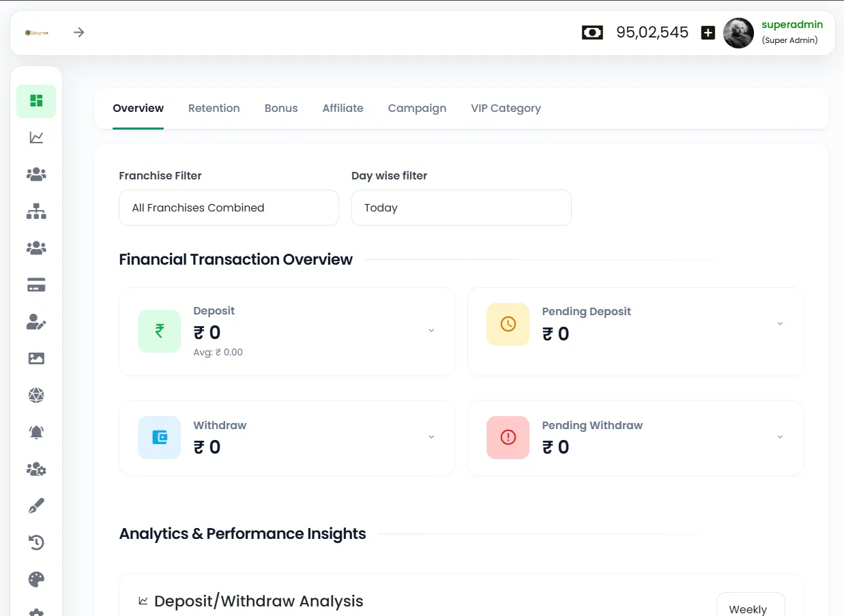This screenshot has width=844, height=616.
Task: Open the history clock sidebar icon
Action: pyautogui.click(x=36, y=542)
